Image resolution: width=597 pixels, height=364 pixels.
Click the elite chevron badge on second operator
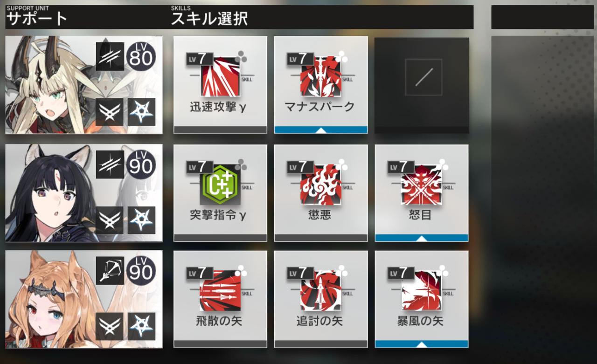[110, 220]
